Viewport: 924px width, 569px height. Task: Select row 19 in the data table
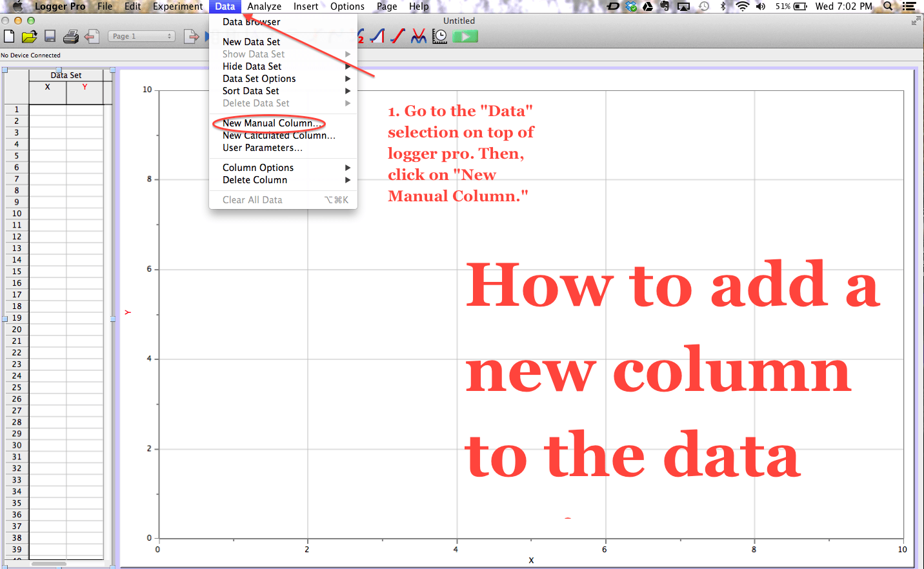tap(17, 318)
